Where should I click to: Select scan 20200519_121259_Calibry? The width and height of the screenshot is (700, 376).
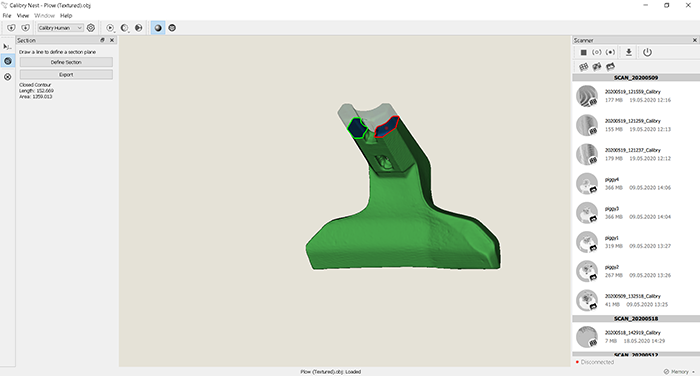click(636, 125)
